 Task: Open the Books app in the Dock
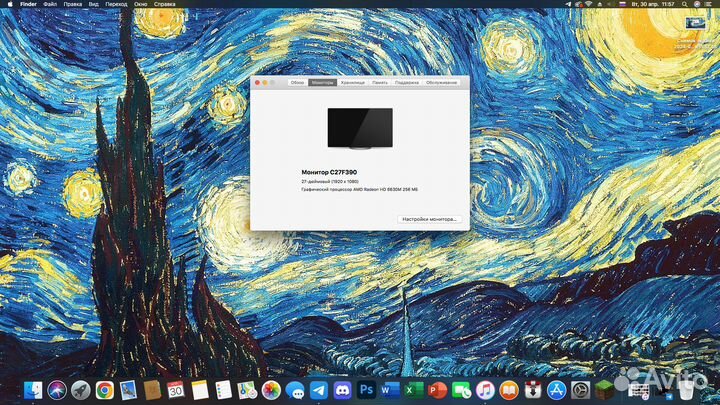click(x=509, y=390)
